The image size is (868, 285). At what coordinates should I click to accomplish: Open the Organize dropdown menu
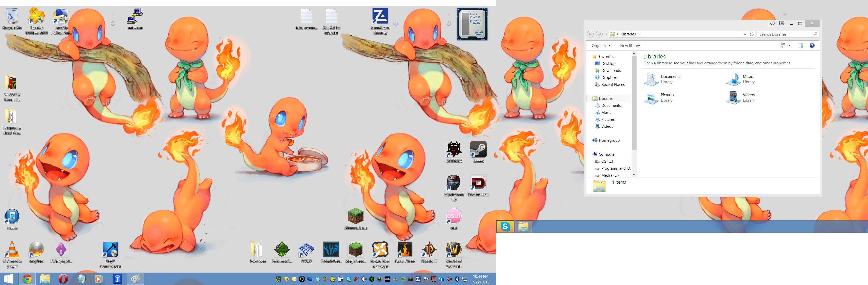pos(601,46)
